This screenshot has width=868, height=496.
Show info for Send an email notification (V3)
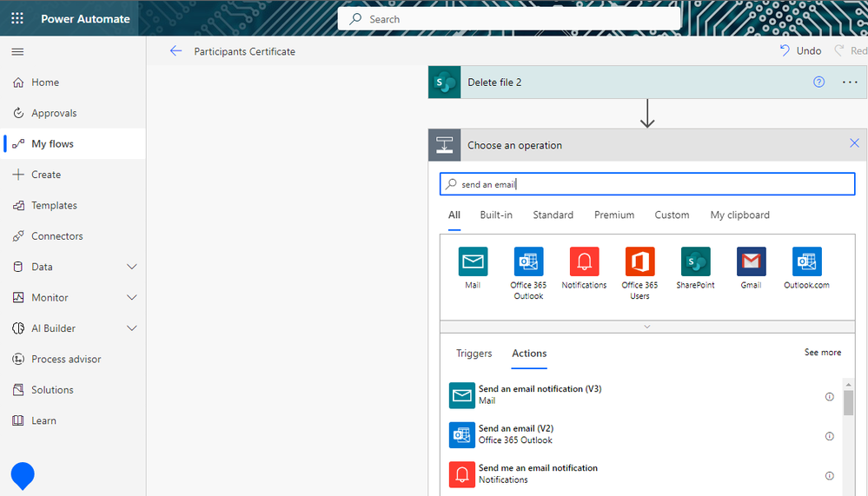[829, 396]
